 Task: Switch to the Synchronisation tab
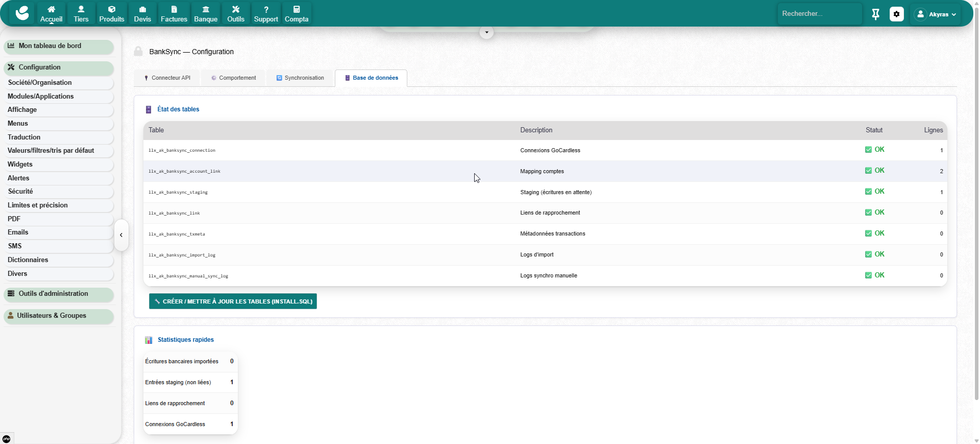point(300,78)
